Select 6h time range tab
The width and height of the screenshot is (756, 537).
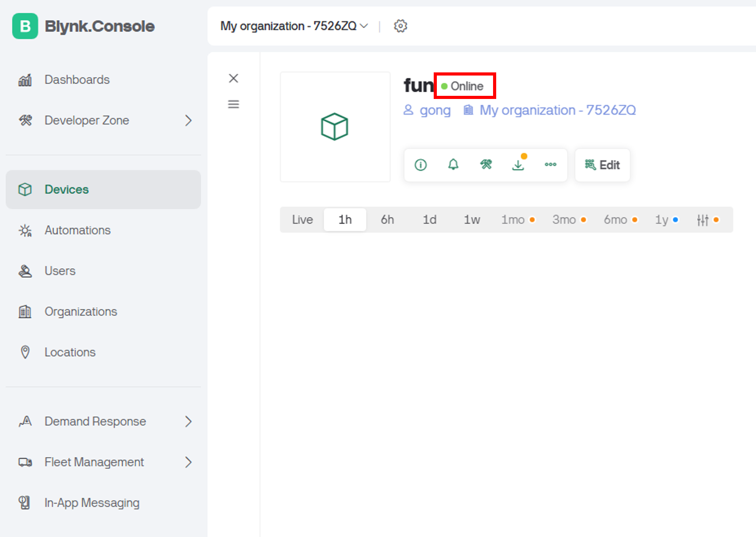(387, 220)
